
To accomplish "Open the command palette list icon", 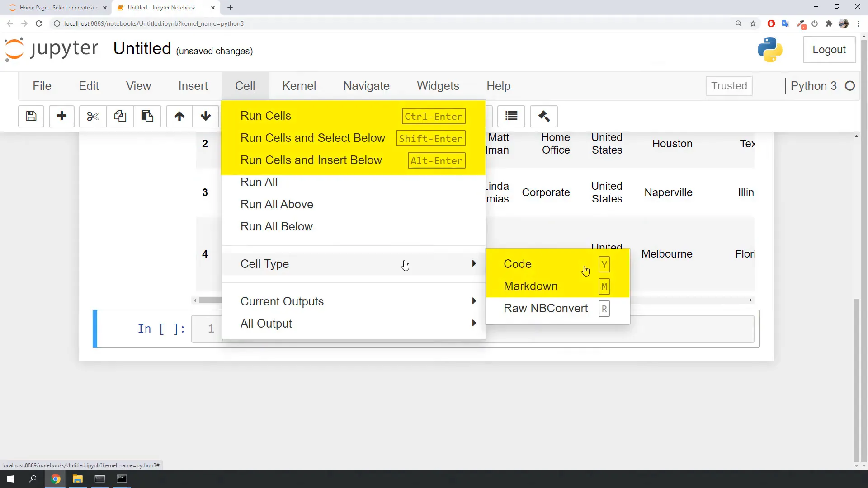I will [x=511, y=116].
